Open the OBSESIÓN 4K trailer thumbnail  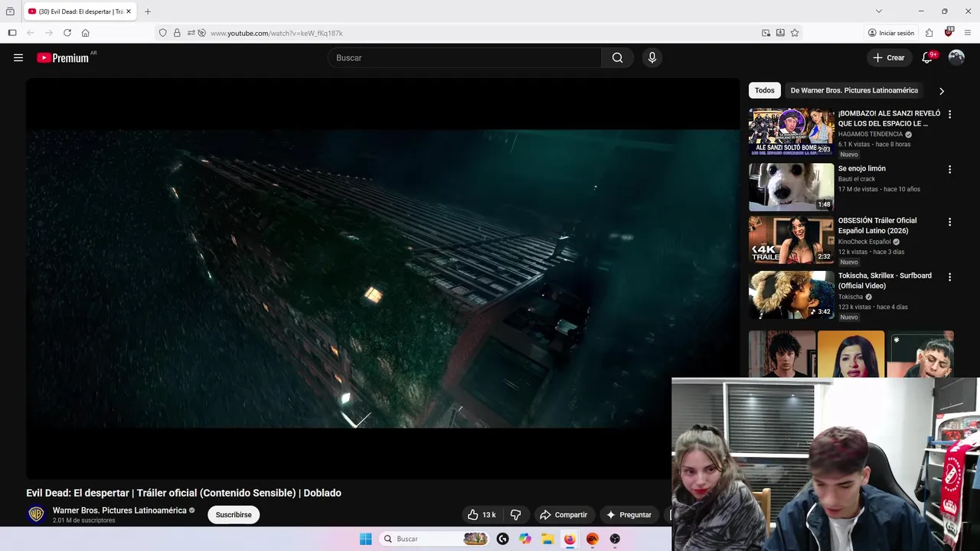(792, 240)
